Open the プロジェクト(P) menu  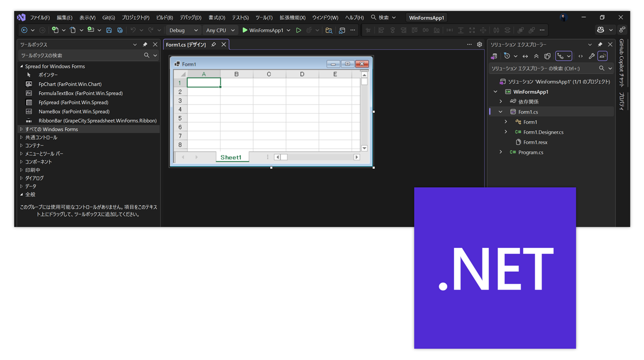(136, 17)
